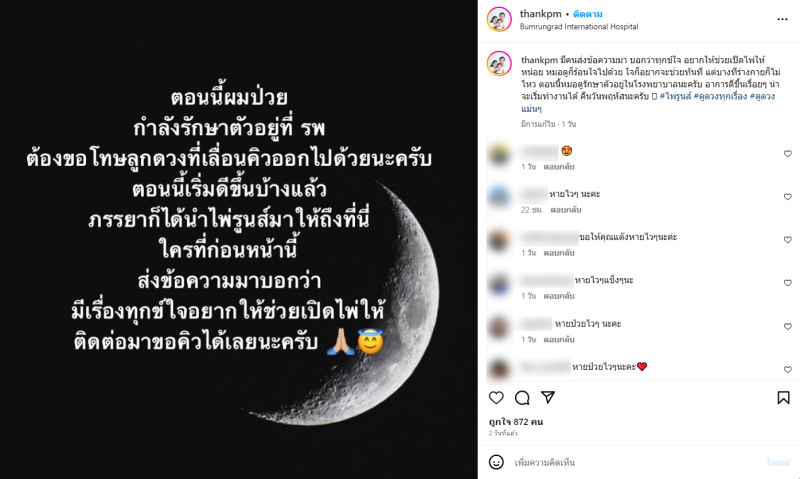Reply to the 'หายไวๆ นะคะ' comment
800x479 pixels.
coord(565,210)
